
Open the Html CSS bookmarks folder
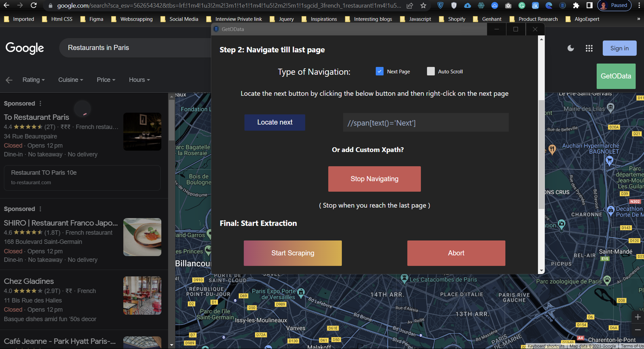(57, 19)
